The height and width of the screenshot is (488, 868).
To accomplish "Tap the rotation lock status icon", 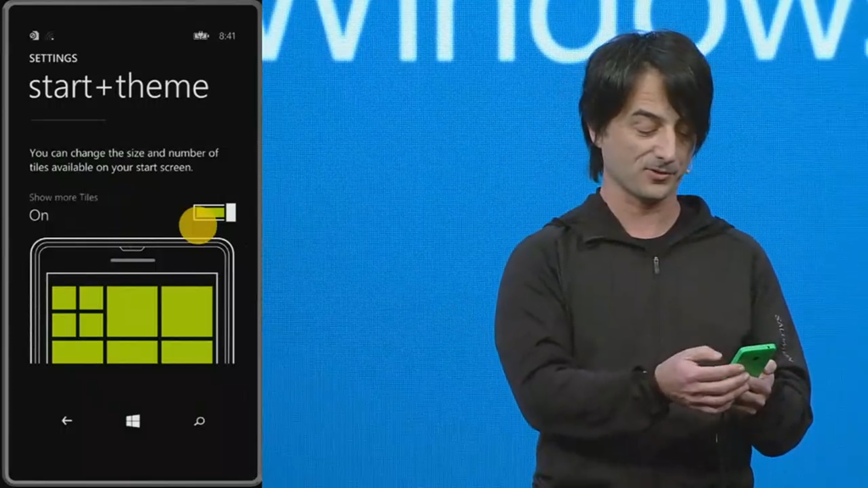I will click(x=34, y=36).
